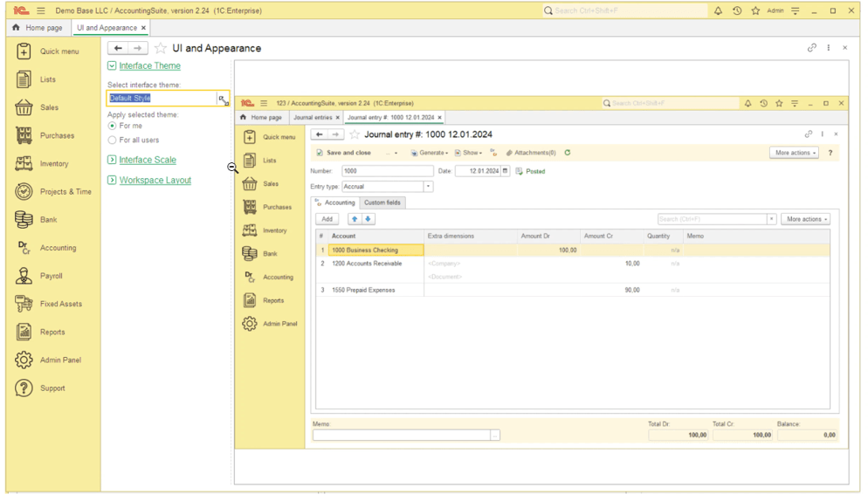Select the 'For all users' radio option

(112, 140)
